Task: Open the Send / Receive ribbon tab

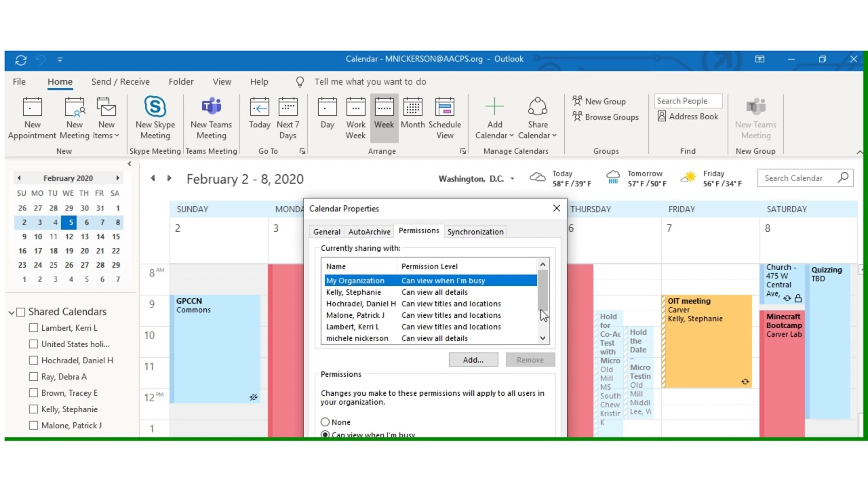Action: coord(120,81)
